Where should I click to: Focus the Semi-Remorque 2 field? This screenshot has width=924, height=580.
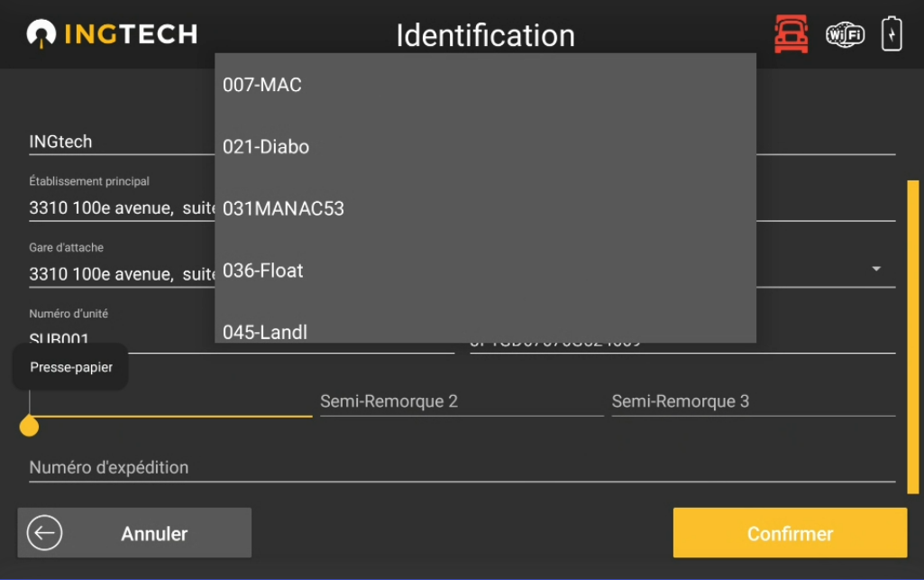pos(461,401)
